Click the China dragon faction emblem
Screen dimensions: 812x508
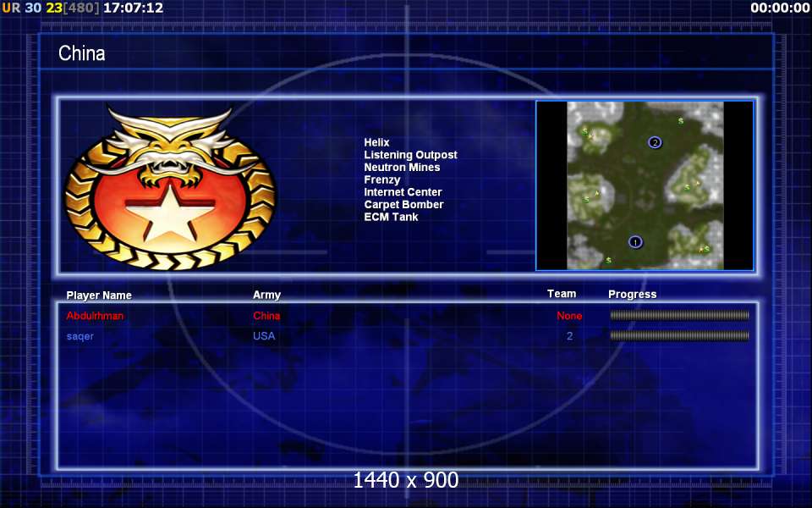coord(170,188)
